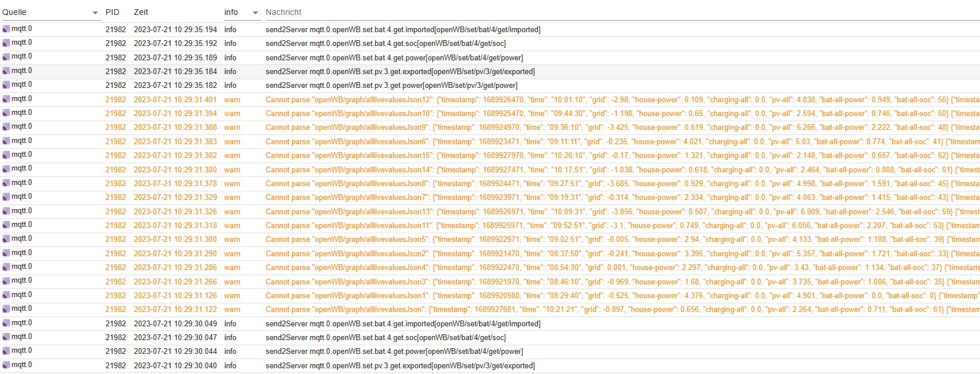
Task: Click mqtt.0 icon in the 10:29:31.329 warn row
Action: [6, 196]
